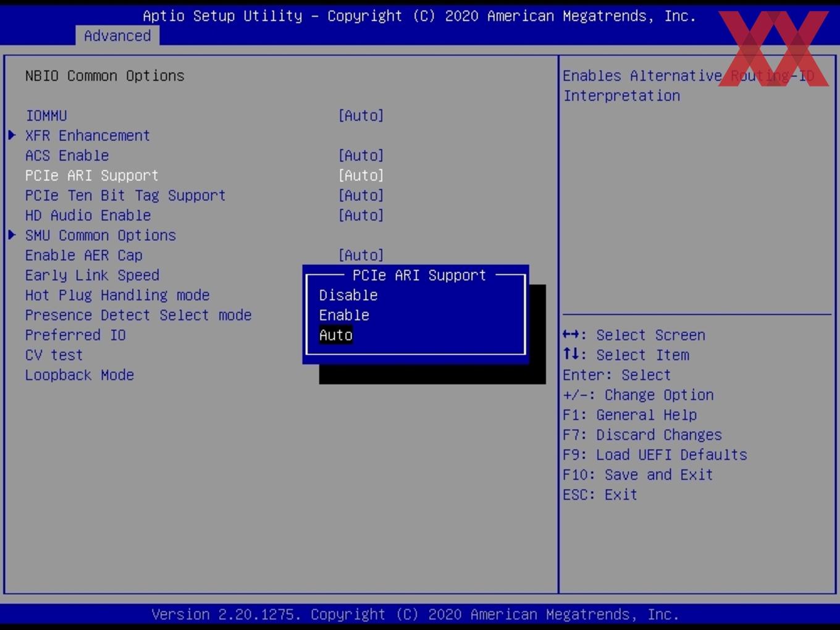
Task: Click the Version 2.20.1275 footer text
Action: [x=415, y=615]
